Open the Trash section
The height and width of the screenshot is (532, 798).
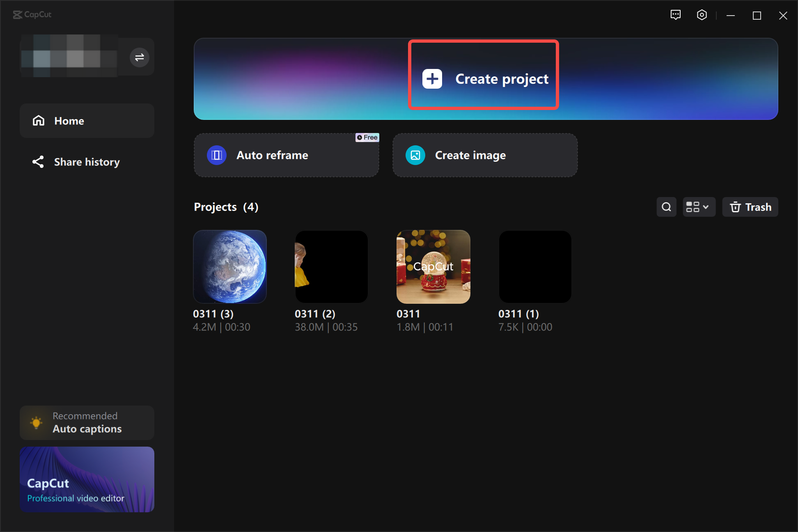(x=750, y=207)
